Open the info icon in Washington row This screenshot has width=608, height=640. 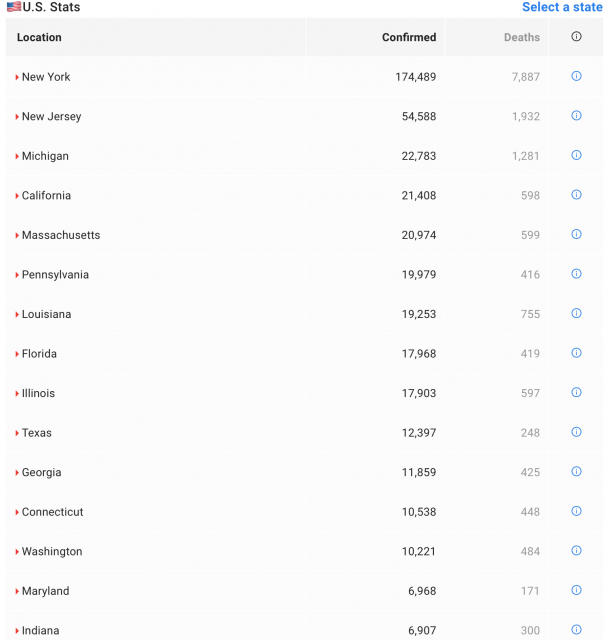(576, 551)
